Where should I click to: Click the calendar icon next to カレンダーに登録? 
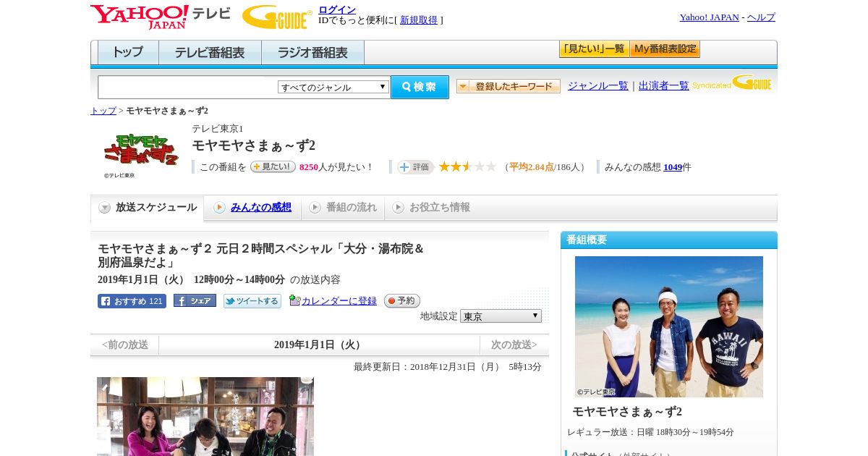point(294,300)
